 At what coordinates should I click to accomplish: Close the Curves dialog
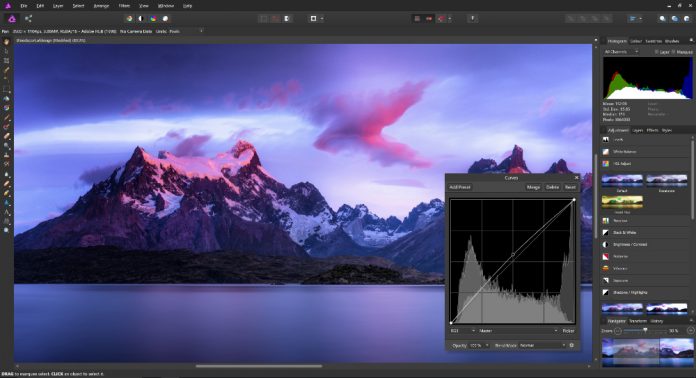click(x=576, y=177)
